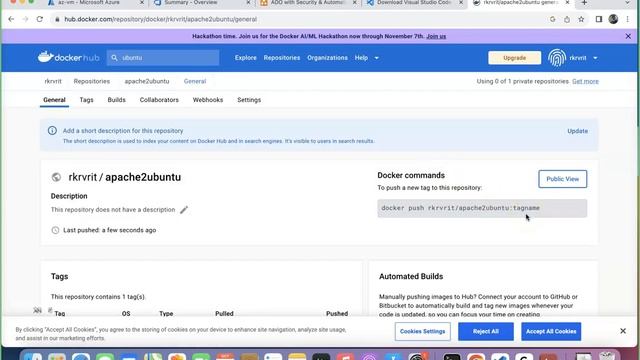Switch to the Tags tab
Screen dimensions: 640x360
tap(86, 100)
